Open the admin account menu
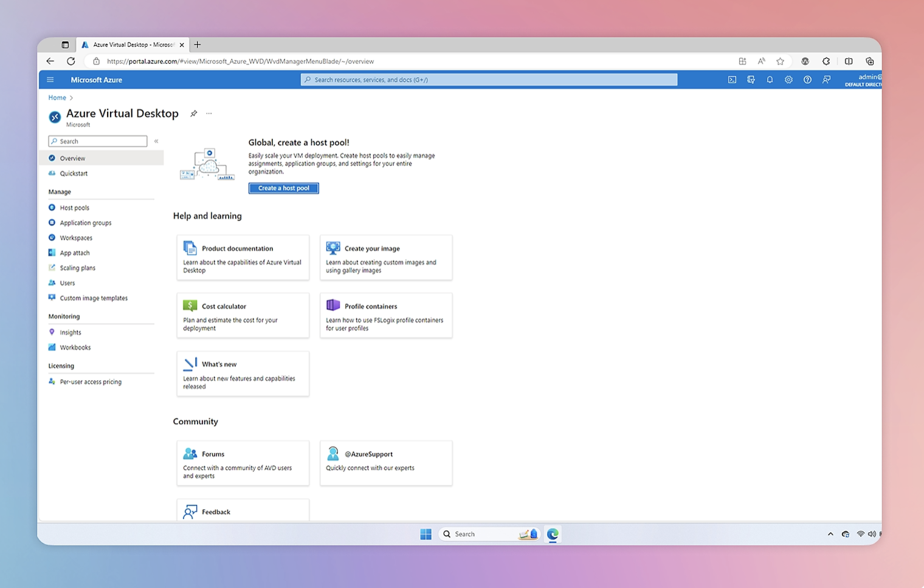Viewport: 924px width, 588px height. tap(863, 80)
